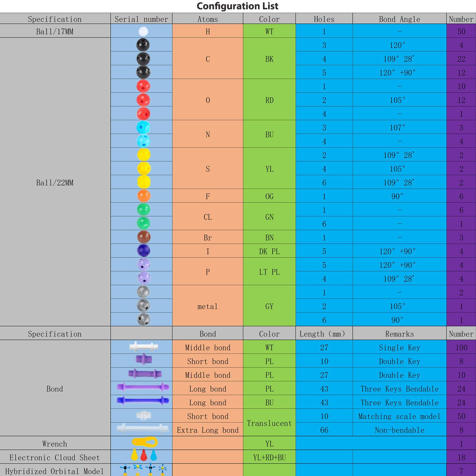Click the white middle bond image
Image resolution: width=476 pixels, height=476 pixels.
click(x=144, y=347)
